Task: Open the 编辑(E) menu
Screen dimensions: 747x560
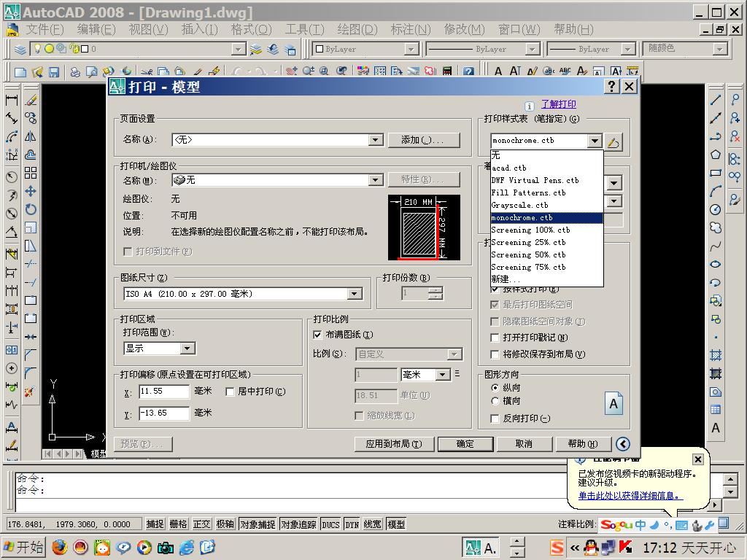Action: (96, 29)
